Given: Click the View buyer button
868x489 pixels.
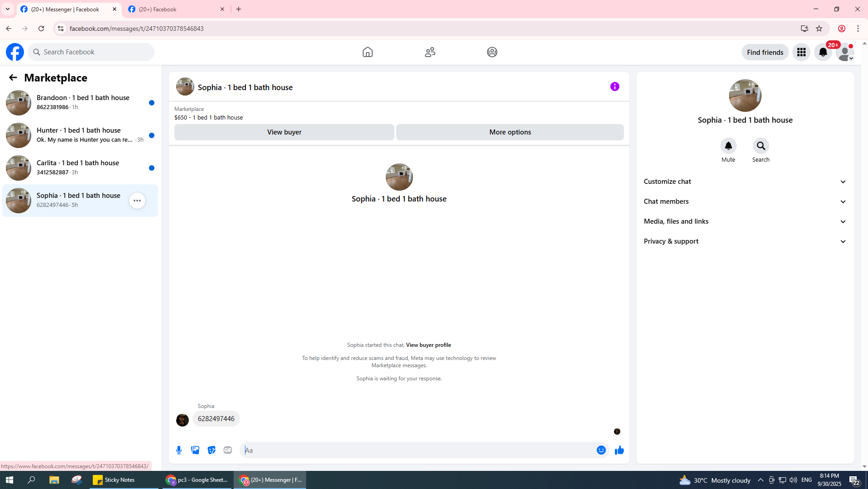Looking at the screenshot, I should tap(284, 132).
